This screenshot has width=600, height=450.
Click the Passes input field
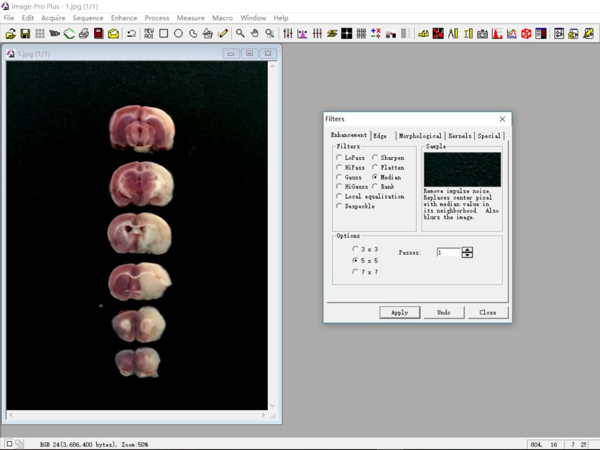447,253
